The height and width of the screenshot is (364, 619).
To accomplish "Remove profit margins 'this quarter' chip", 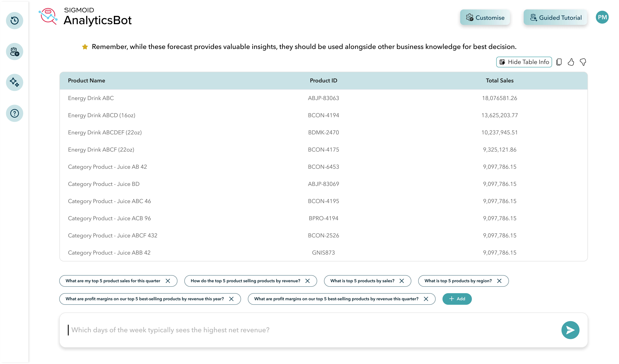I will [x=426, y=299].
